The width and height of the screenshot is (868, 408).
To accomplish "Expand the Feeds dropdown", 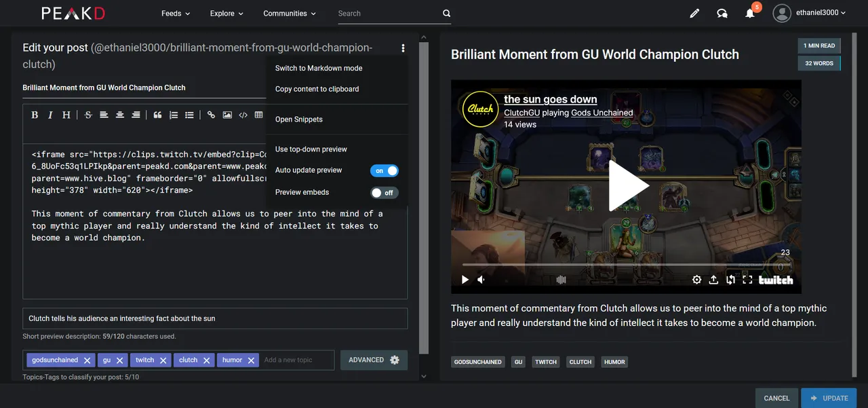I will coord(176,13).
